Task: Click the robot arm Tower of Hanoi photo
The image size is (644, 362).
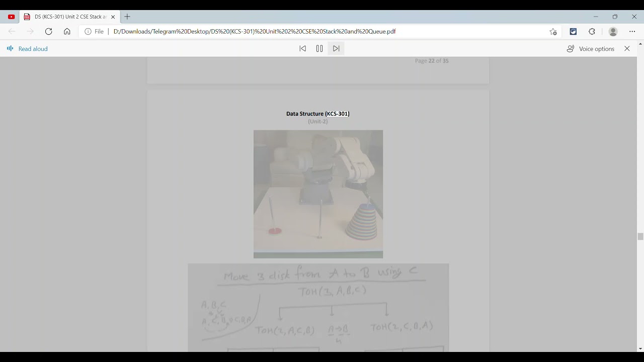Action: 318,194
